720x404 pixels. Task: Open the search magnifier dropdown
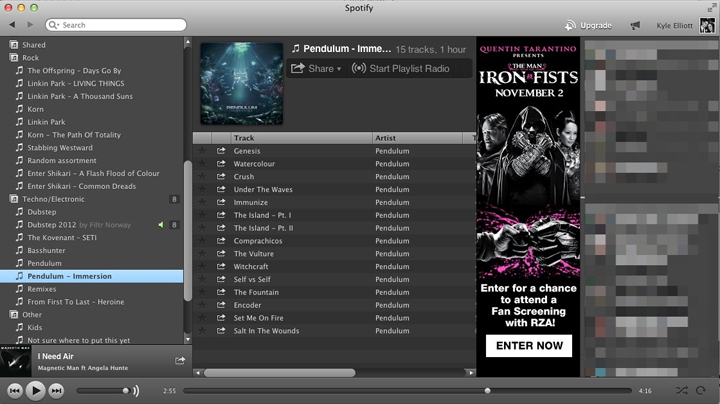54,25
